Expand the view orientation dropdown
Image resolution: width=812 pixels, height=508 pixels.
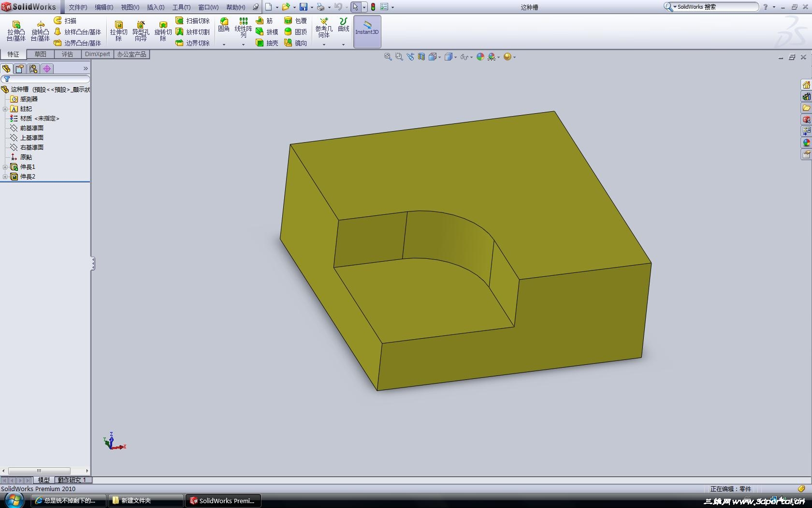(439, 58)
